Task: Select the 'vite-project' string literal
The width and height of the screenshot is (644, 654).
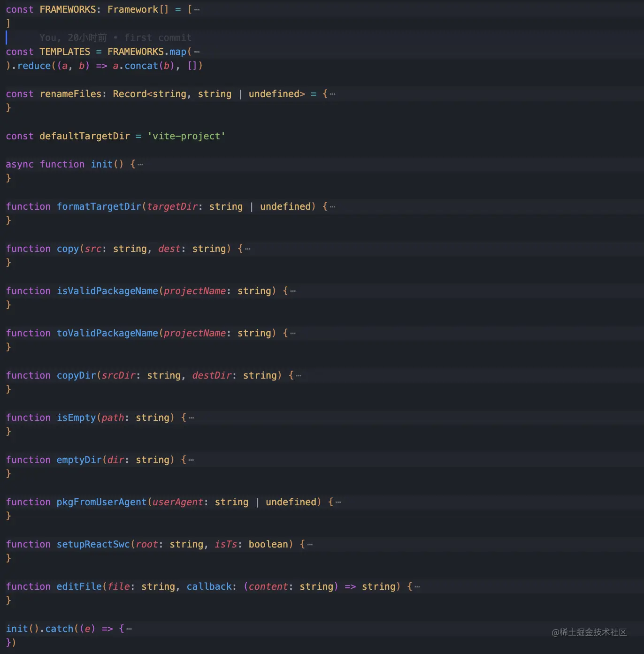Action: (186, 136)
